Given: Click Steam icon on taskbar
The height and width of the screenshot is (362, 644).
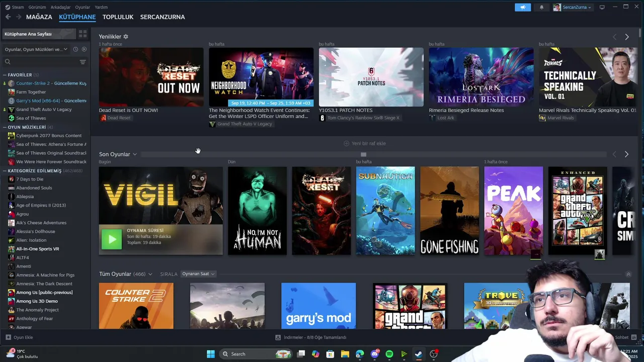Looking at the screenshot, I should coord(419,354).
